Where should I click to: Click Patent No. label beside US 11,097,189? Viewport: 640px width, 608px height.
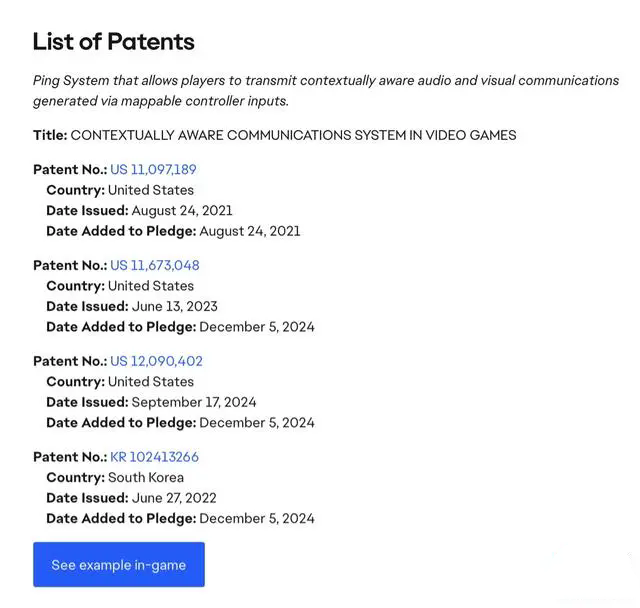(x=70, y=169)
